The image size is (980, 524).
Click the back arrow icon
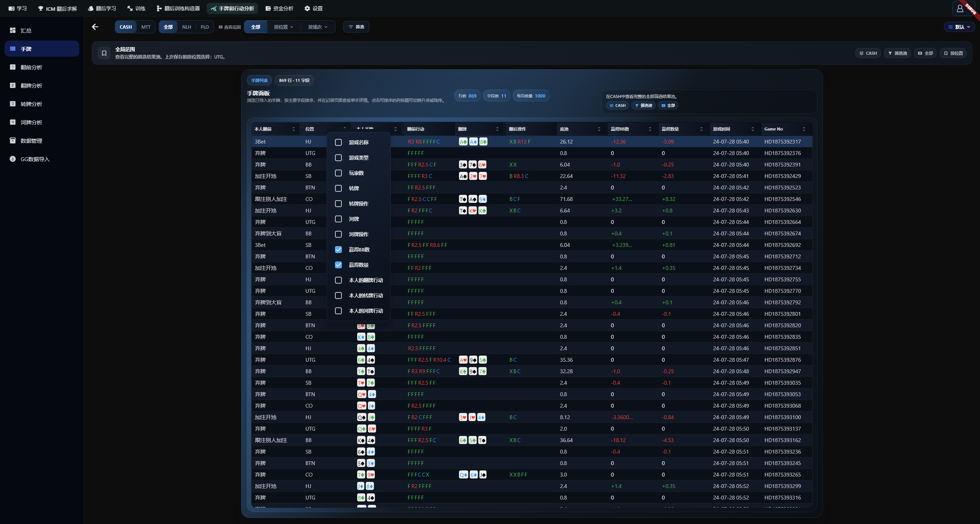[95, 27]
